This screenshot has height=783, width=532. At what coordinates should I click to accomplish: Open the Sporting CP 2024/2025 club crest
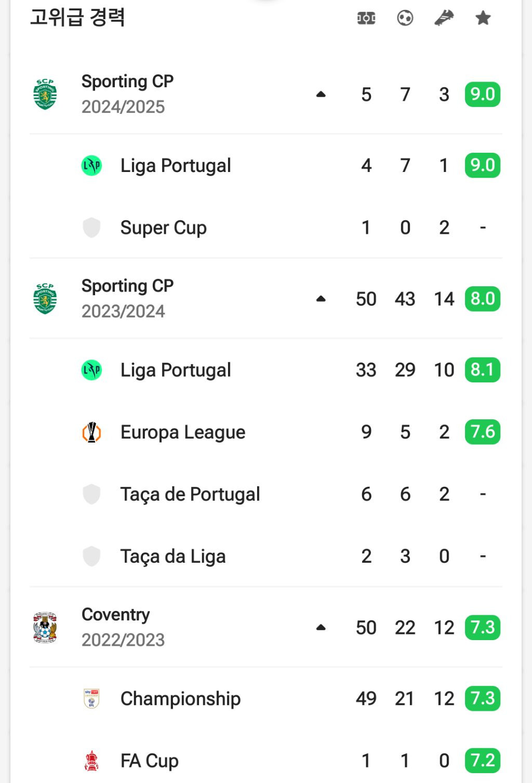pyautogui.click(x=45, y=94)
